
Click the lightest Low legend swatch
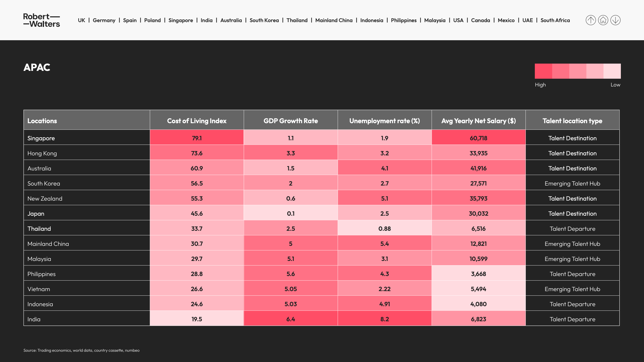click(612, 71)
